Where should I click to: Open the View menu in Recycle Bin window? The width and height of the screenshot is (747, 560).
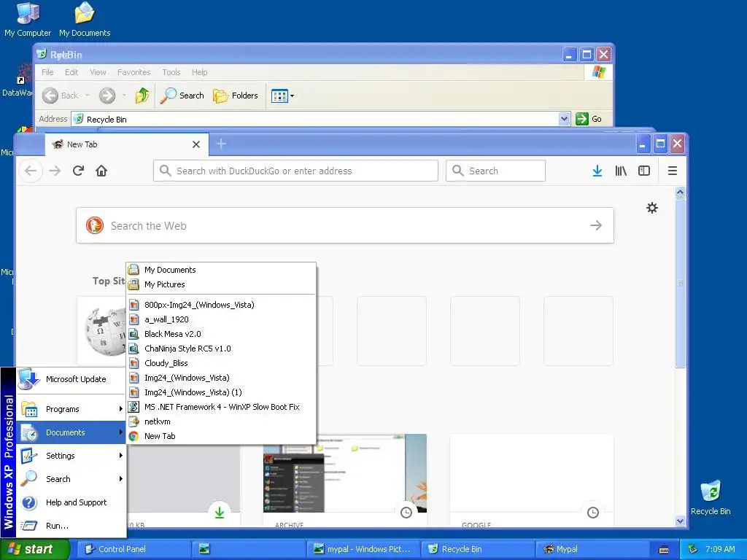(98, 72)
